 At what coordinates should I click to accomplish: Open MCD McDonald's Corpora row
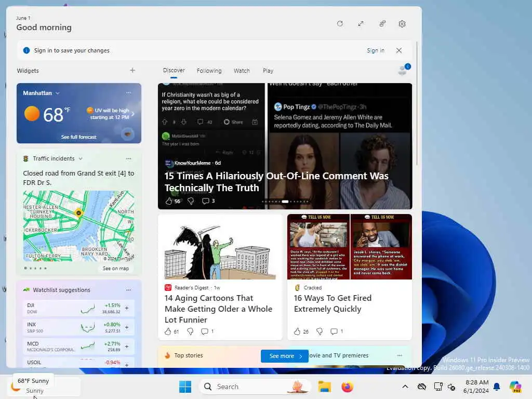point(79,347)
